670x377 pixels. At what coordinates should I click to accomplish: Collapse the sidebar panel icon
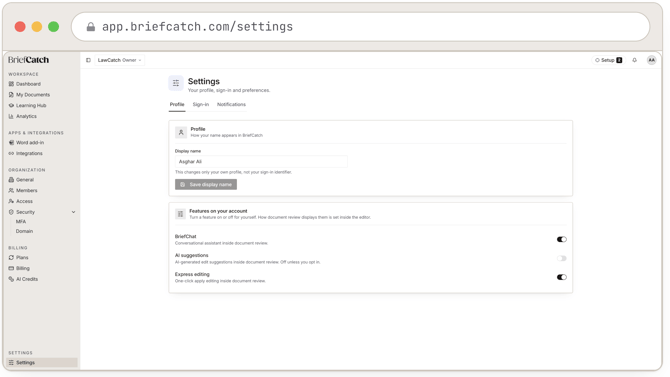click(x=88, y=60)
